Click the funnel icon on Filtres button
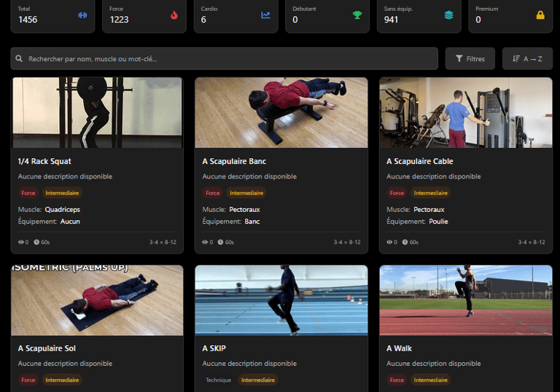This screenshot has height=392, width=560. coord(459,58)
